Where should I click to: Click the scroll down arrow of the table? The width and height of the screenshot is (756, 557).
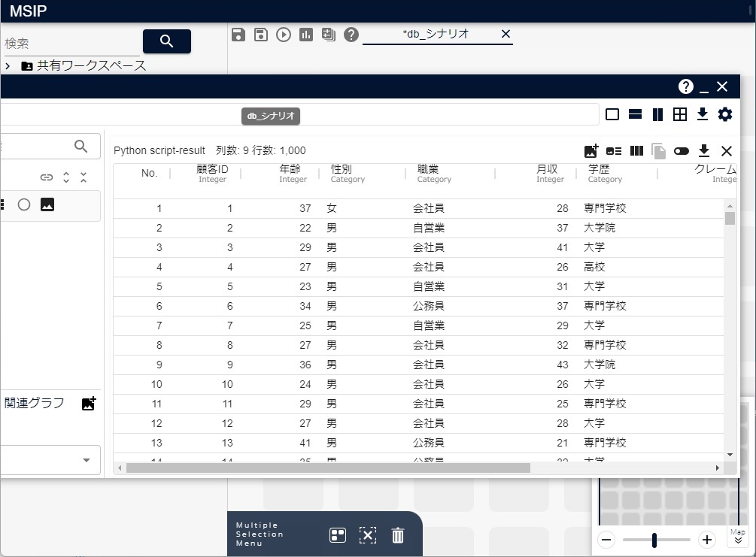[730, 454]
